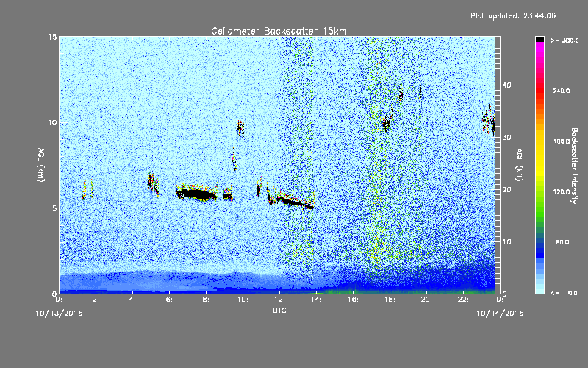The height and width of the screenshot is (368, 588).
Task: Click the high cloud echo near 10 km at 10 UTC
Action: pos(241,128)
